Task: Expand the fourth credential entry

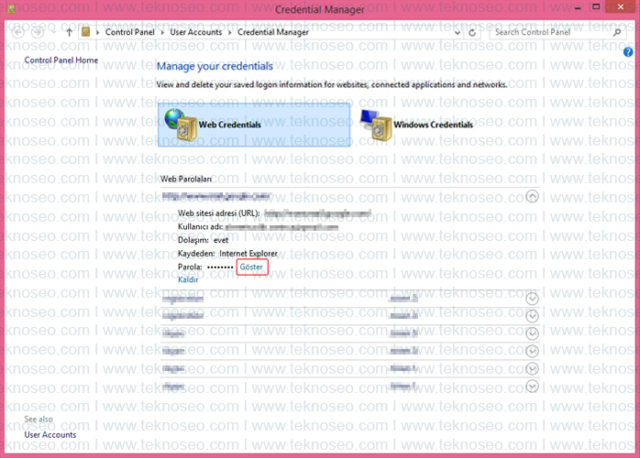Action: coord(532,334)
